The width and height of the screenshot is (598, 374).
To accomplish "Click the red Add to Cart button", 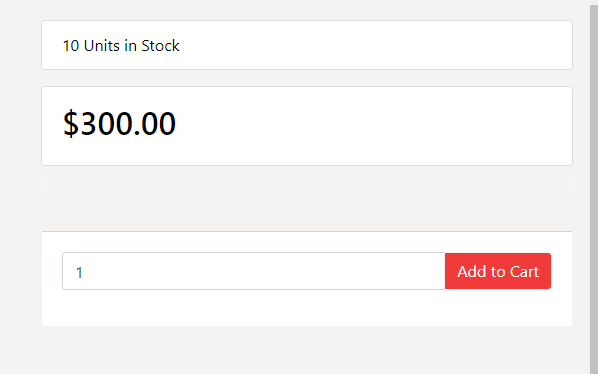I will (498, 271).
